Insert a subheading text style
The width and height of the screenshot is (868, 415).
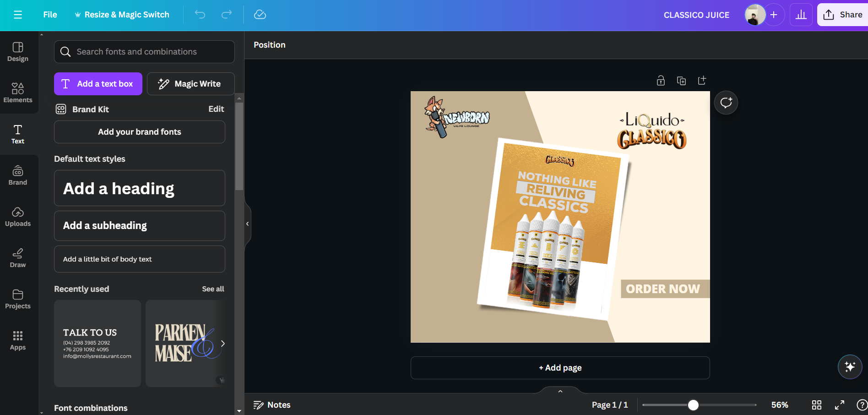140,226
